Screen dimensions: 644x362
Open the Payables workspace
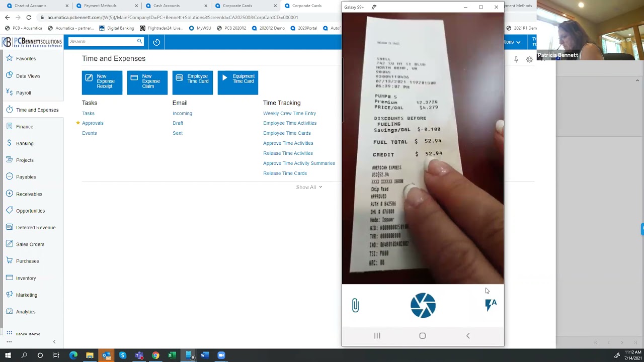pos(26,177)
